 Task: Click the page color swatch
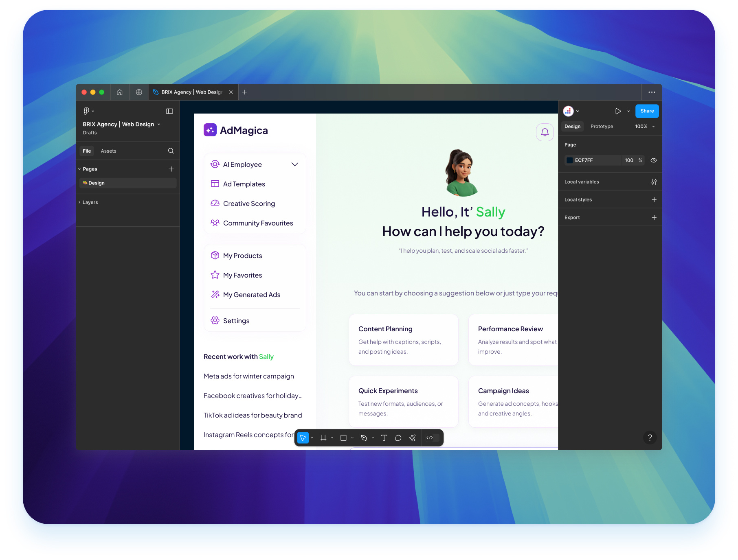(570, 160)
